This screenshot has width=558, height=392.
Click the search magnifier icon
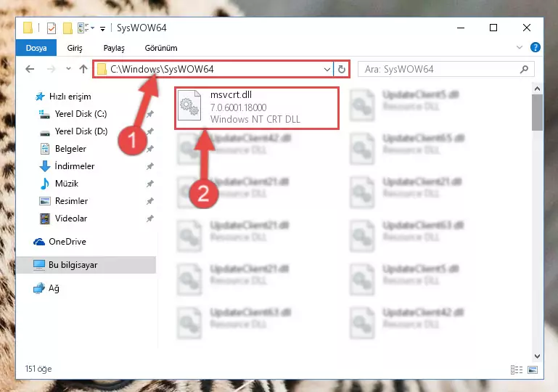coord(524,69)
